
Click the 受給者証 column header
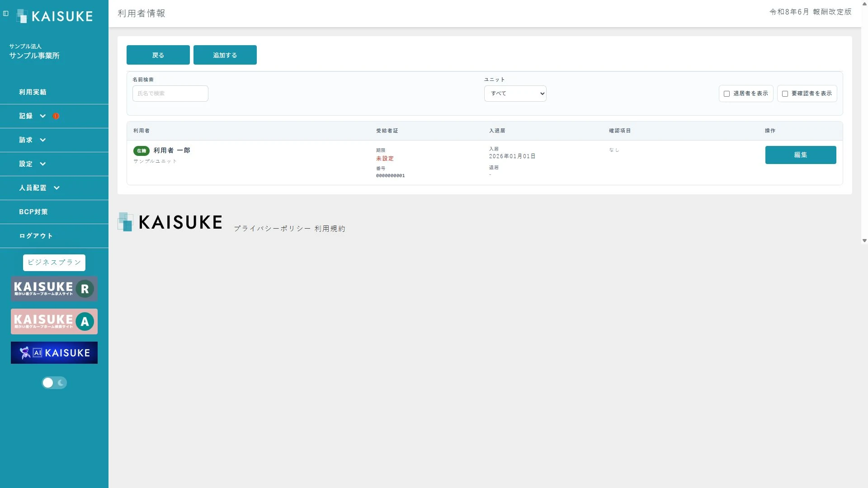coord(387,131)
